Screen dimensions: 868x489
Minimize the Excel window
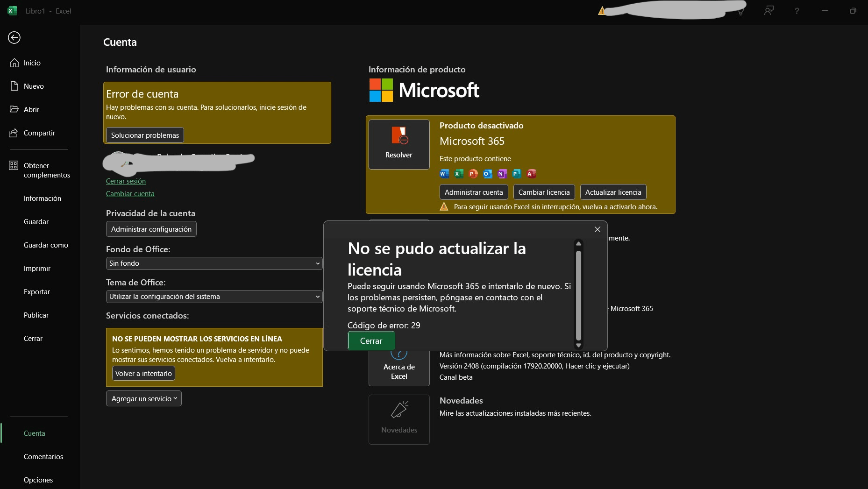tap(825, 11)
